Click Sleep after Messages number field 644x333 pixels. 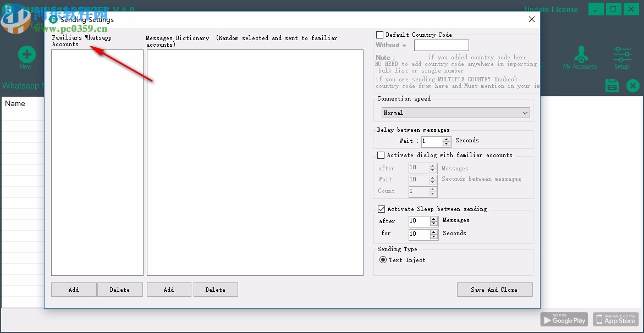[x=419, y=221]
